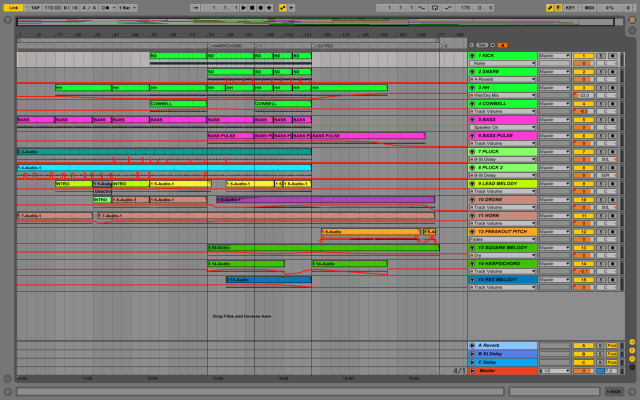Toggle the MIDI map mode switch
640x400 pixels.
pos(589,7)
